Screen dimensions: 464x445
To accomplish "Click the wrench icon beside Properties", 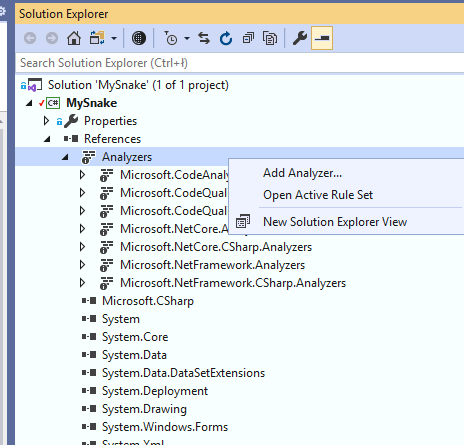I will coord(71,121).
